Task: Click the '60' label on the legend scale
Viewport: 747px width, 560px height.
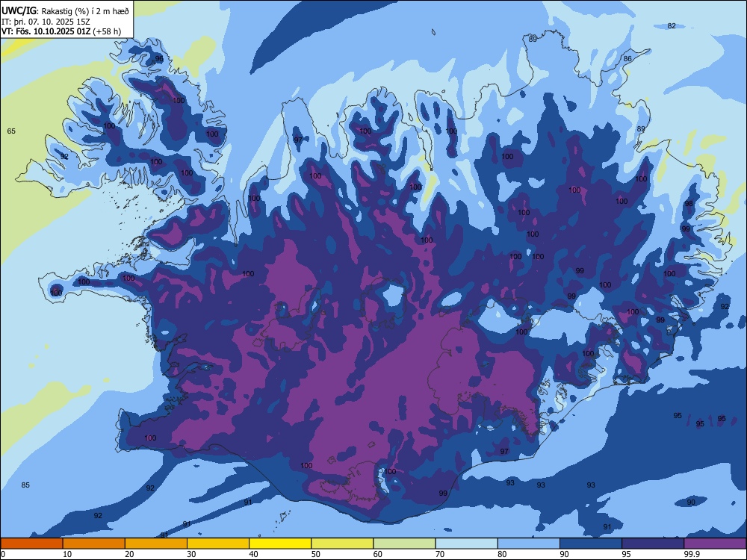Action: pos(378,554)
